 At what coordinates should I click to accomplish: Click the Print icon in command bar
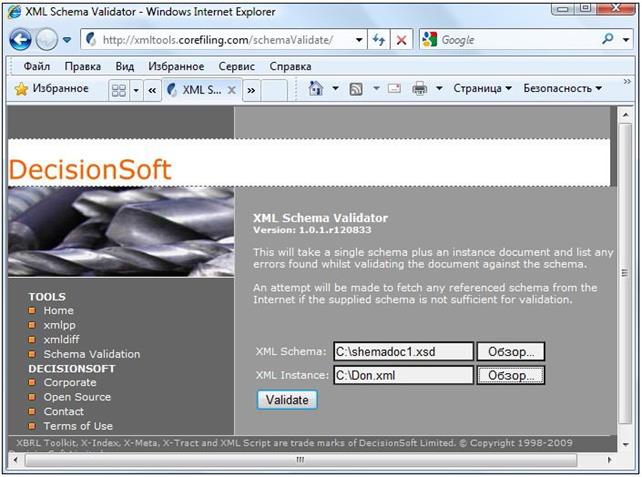click(x=420, y=89)
